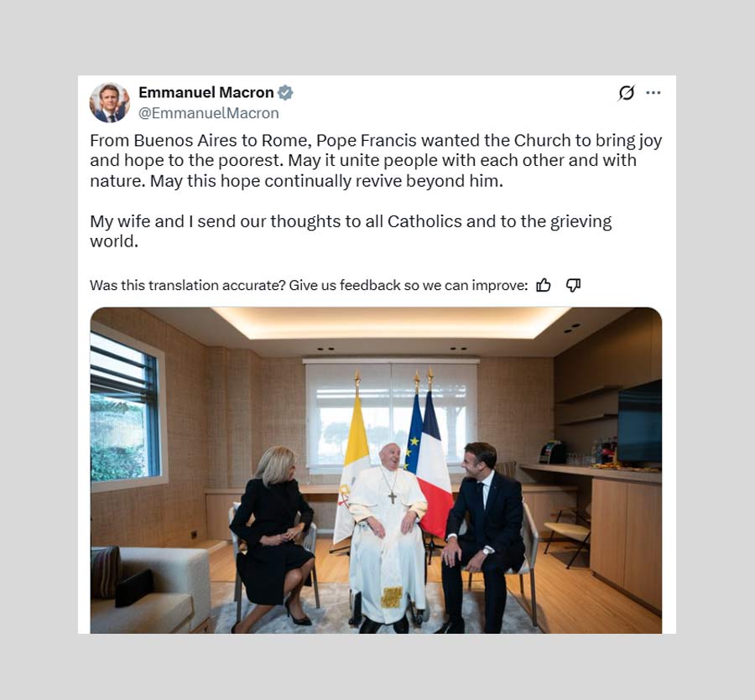
Task: Click the Emmanuel Macron display name
Action: click(206, 92)
